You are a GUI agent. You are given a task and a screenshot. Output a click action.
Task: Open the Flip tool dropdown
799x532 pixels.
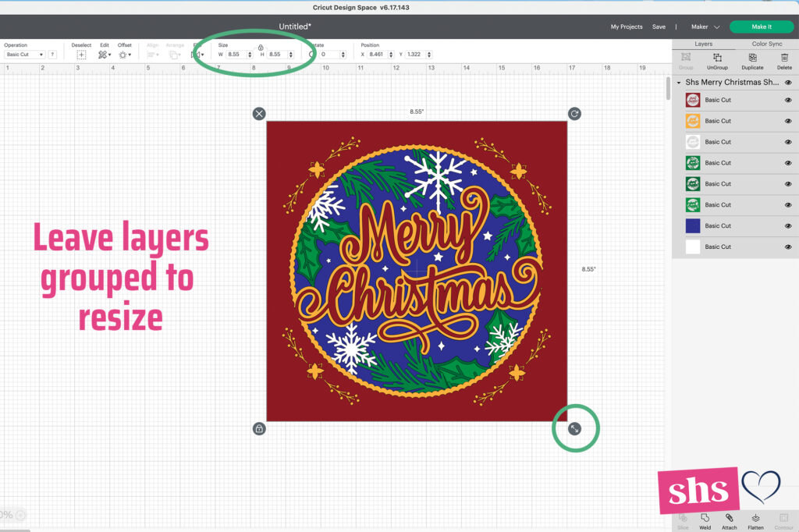197,55
